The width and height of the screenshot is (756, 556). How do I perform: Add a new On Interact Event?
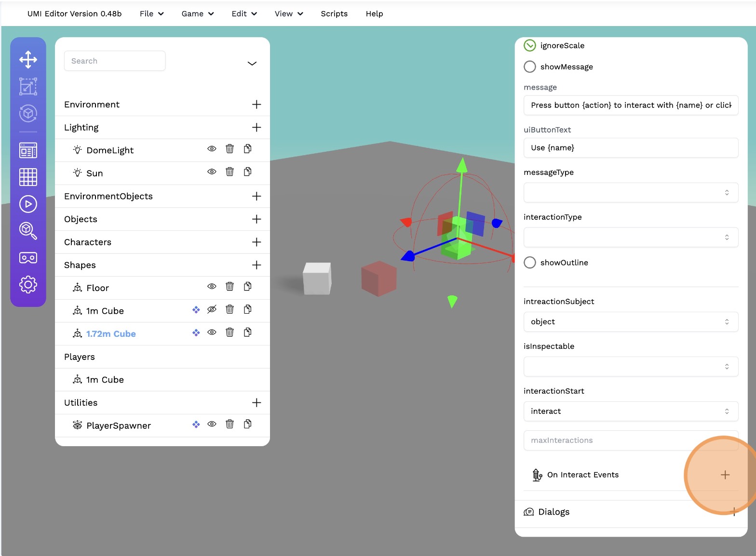click(x=725, y=475)
